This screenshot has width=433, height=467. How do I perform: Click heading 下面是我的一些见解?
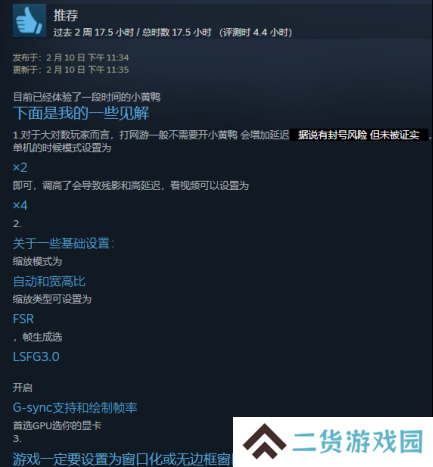(81, 113)
